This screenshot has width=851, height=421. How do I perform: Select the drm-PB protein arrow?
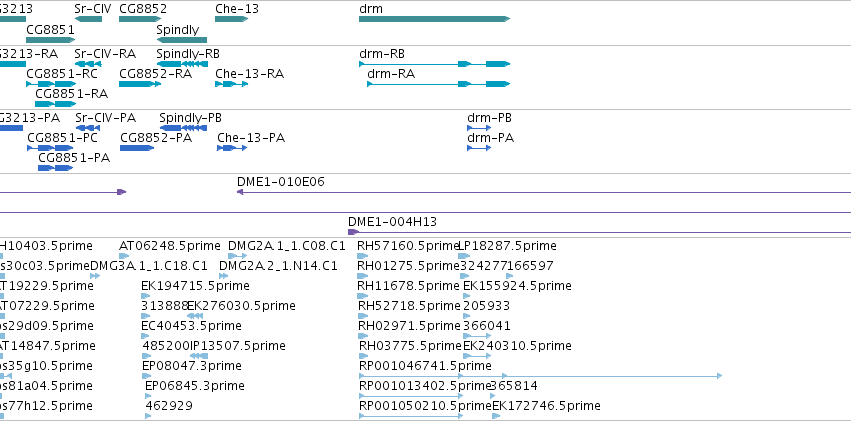coord(479,128)
